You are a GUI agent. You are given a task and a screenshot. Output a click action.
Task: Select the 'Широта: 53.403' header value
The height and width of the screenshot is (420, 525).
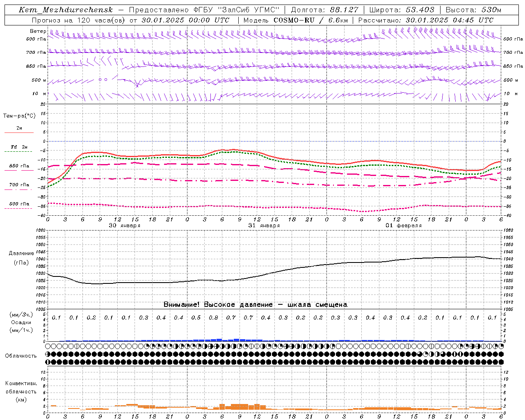click(402, 10)
